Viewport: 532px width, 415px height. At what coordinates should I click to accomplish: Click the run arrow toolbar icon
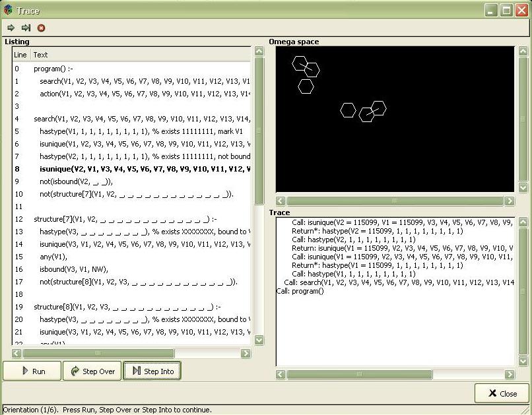coord(11,28)
